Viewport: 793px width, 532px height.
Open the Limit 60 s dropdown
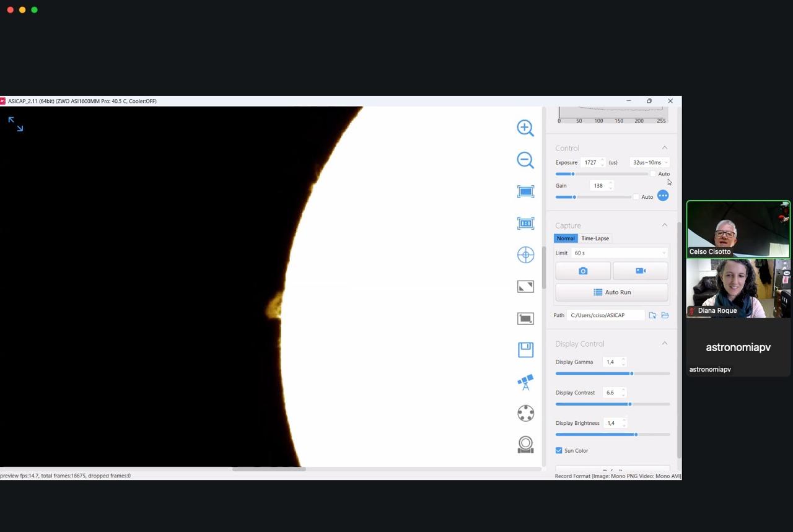pyautogui.click(x=620, y=253)
